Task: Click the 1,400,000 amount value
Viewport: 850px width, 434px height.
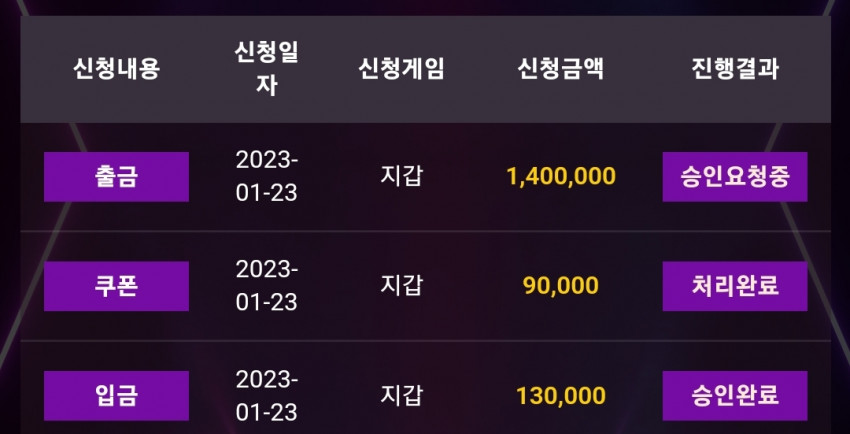Action: coord(561,177)
